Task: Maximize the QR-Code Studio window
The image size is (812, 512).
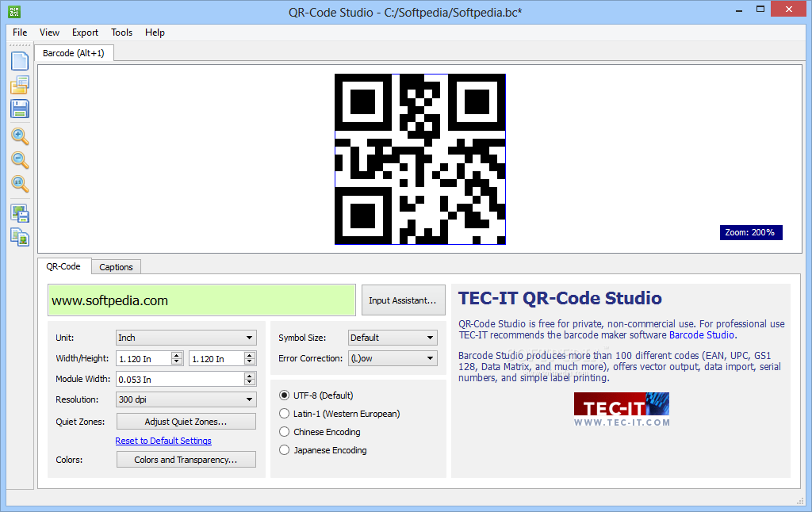Action: pyautogui.click(x=760, y=10)
